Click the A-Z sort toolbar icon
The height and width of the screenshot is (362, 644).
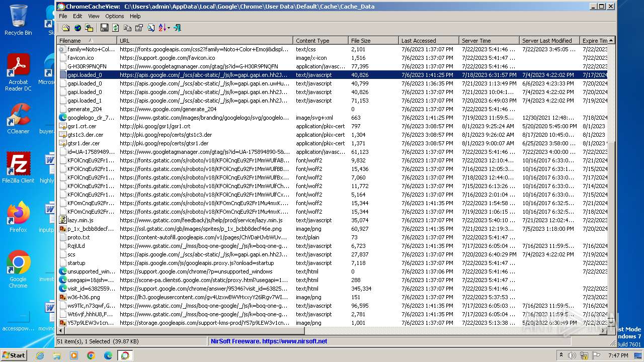point(162,28)
